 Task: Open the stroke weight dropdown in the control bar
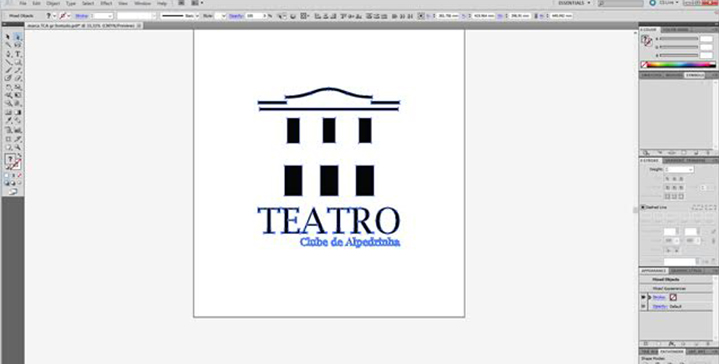tap(110, 15)
